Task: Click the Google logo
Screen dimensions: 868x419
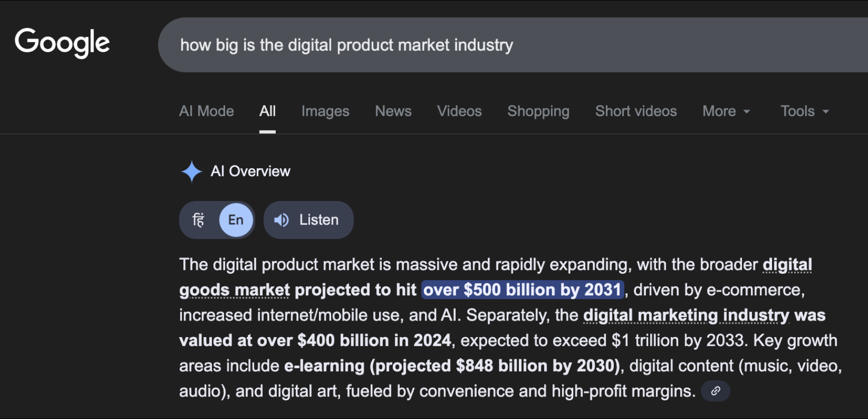Action: [x=62, y=43]
